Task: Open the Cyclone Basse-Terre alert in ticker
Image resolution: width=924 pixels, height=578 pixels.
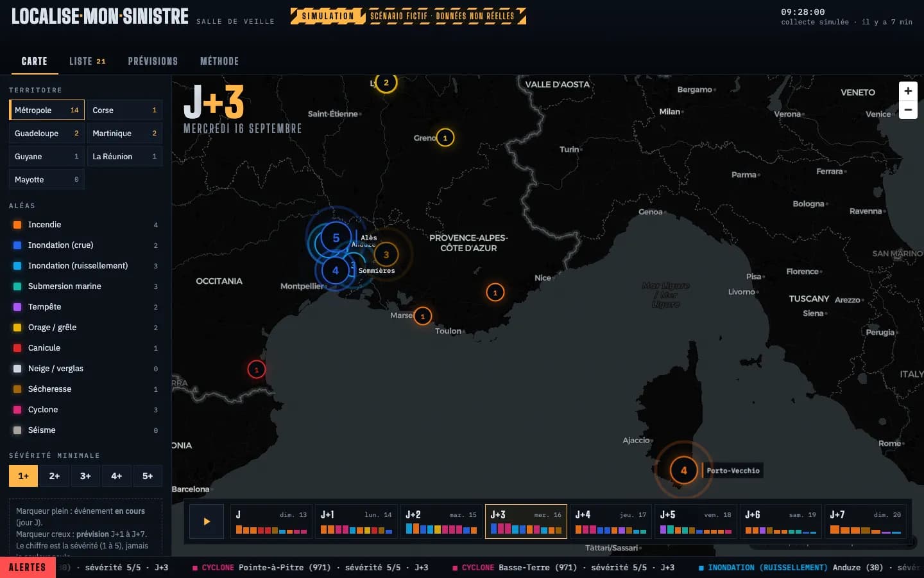Action: tap(563, 568)
